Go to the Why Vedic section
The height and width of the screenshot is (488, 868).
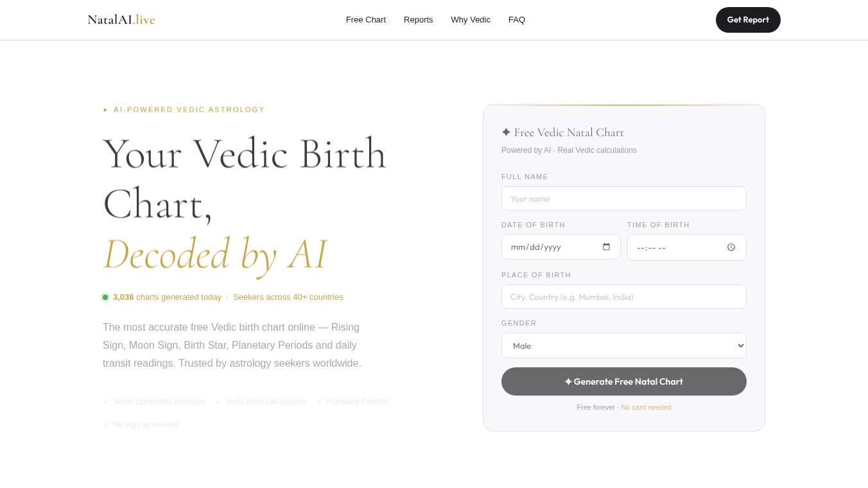click(471, 20)
